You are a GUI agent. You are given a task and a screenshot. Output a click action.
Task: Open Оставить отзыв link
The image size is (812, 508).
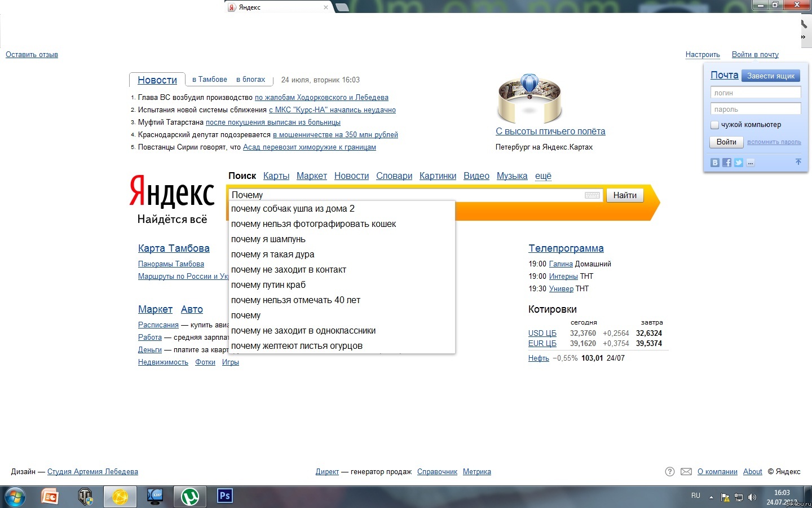(32, 55)
